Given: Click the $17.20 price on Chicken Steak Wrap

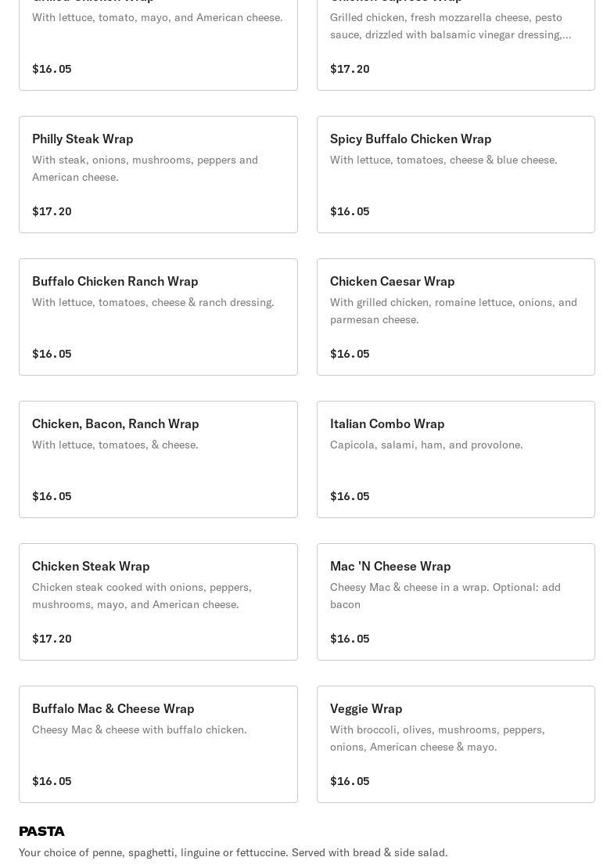Looking at the screenshot, I should point(52,639).
